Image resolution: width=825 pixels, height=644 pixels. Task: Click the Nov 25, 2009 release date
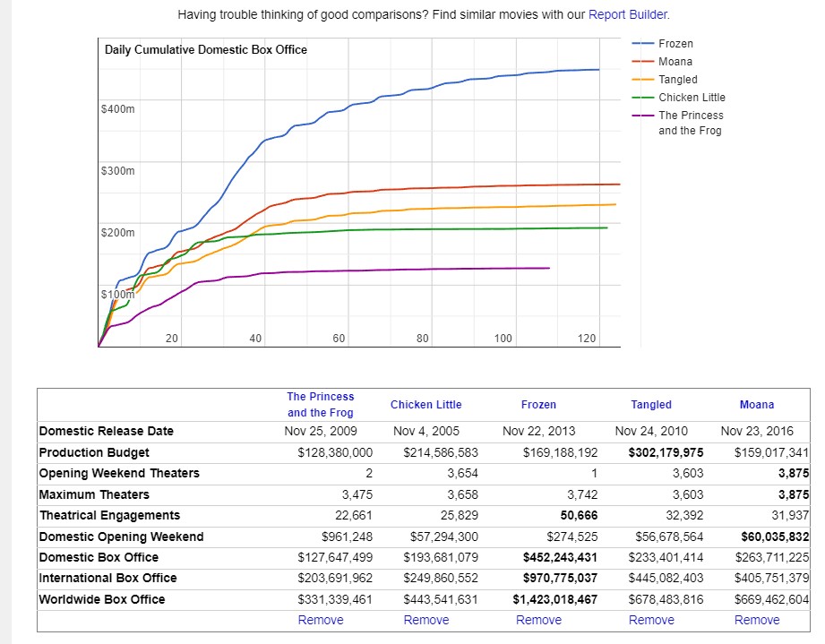click(321, 431)
